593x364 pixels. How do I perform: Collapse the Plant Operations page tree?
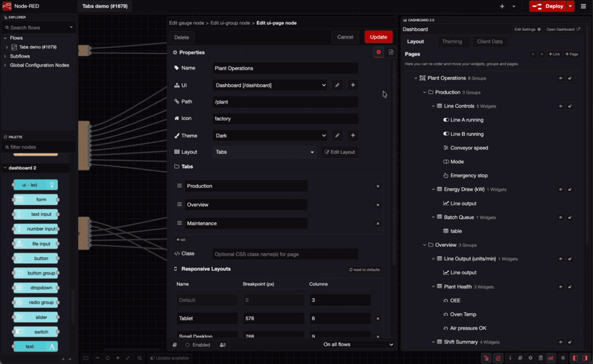click(x=416, y=78)
